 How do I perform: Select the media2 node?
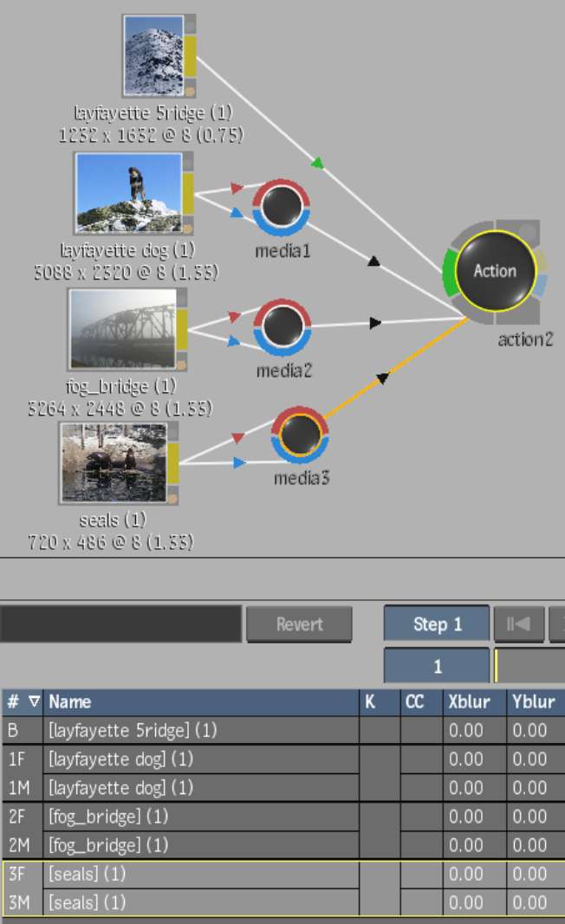pos(281,326)
